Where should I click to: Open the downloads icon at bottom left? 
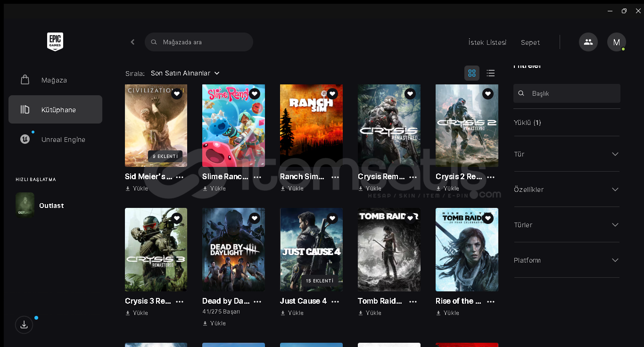(x=24, y=325)
